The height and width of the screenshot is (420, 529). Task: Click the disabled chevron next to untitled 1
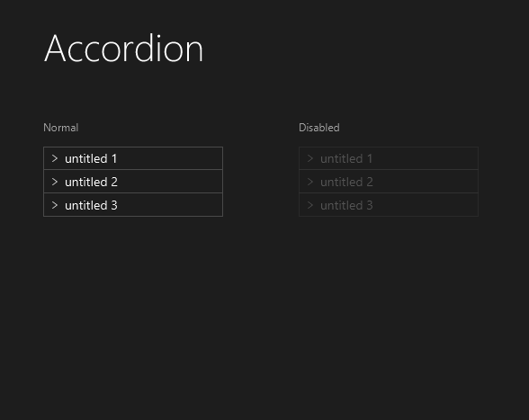pos(310,158)
